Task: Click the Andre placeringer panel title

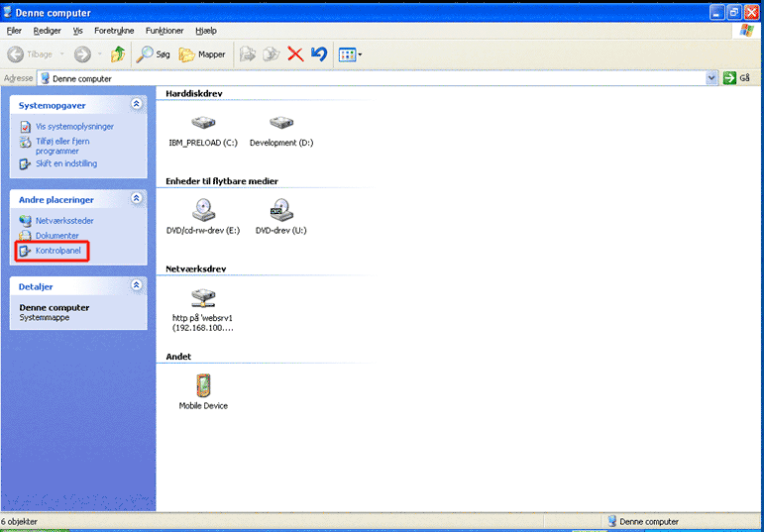Action: pos(56,200)
